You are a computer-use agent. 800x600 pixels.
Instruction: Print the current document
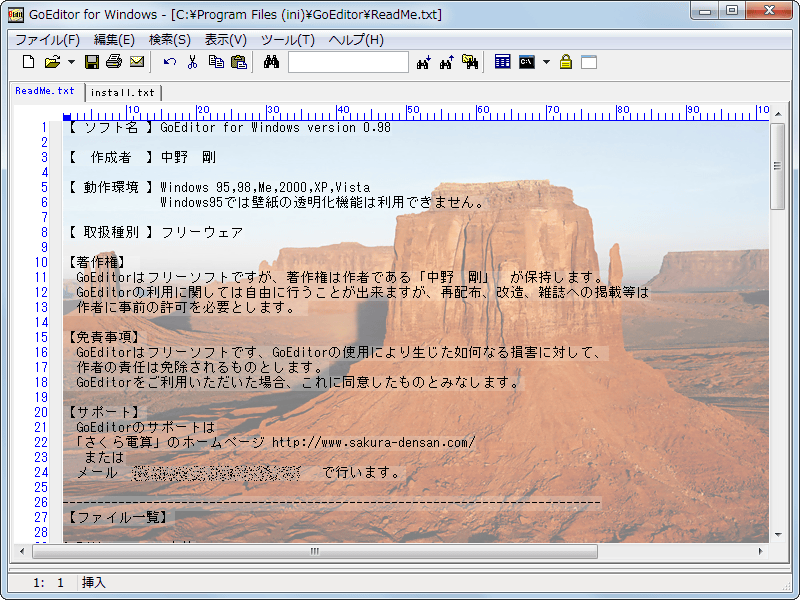114,62
